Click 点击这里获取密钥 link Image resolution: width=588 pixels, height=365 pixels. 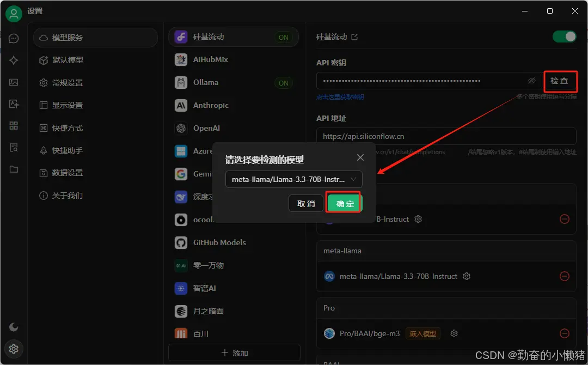pyautogui.click(x=340, y=97)
